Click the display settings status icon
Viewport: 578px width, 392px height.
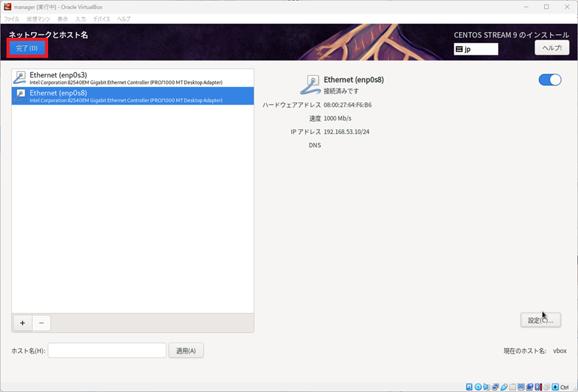(x=521, y=387)
